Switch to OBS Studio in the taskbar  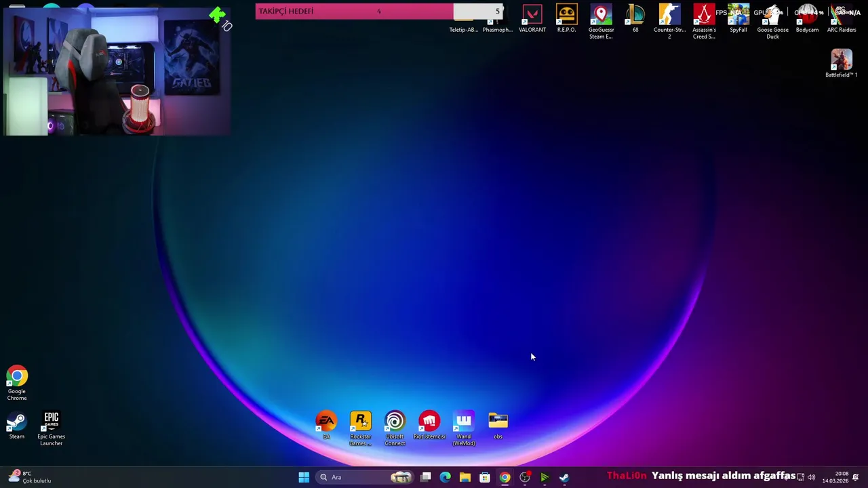pos(525,477)
